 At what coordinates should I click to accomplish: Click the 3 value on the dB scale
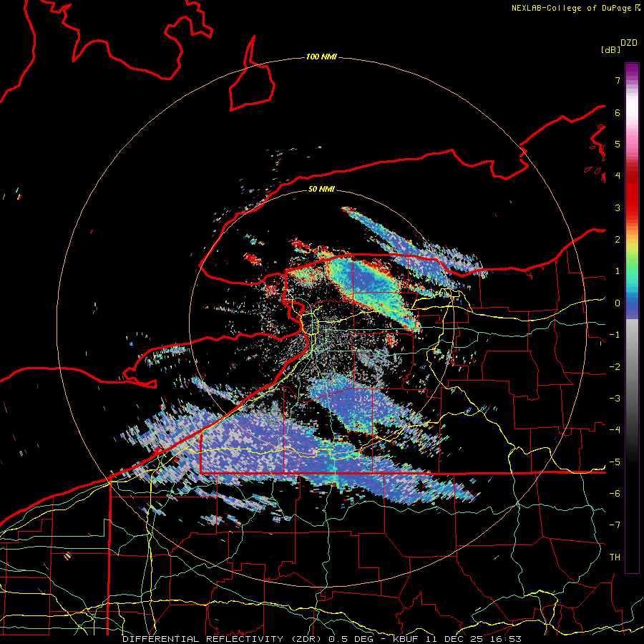pyautogui.click(x=618, y=208)
